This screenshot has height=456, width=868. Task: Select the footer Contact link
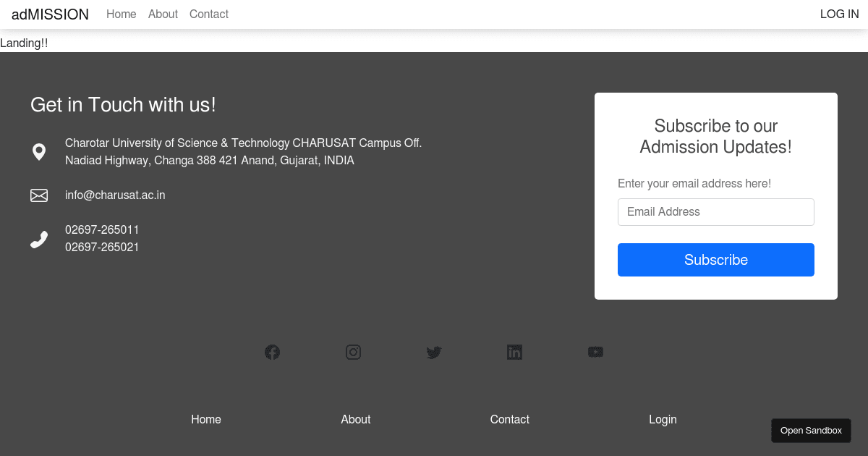pyautogui.click(x=510, y=420)
